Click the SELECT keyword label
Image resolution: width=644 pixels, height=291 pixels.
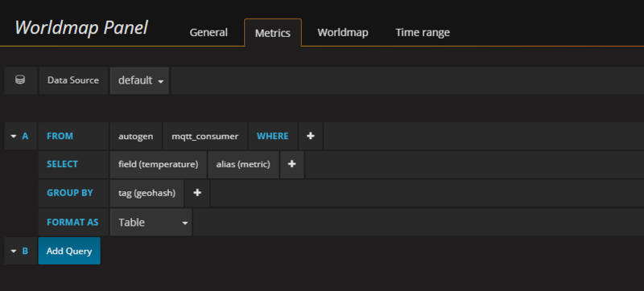62,164
